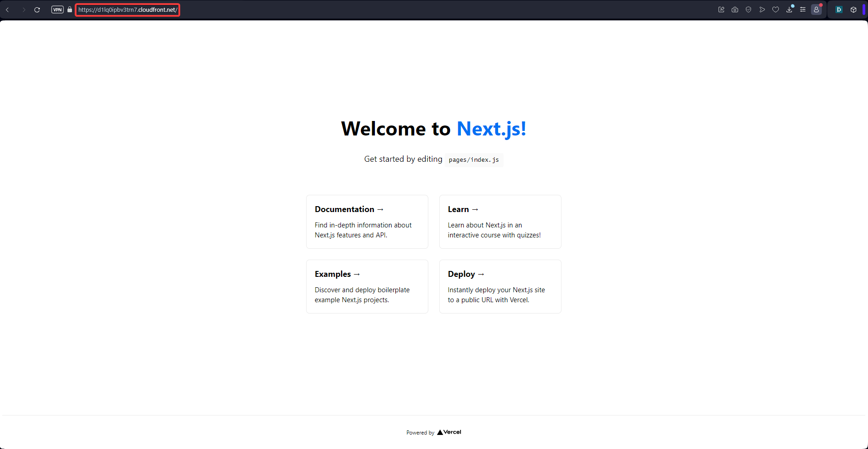
Task: Open the easy setup sliders menu
Action: coord(803,10)
